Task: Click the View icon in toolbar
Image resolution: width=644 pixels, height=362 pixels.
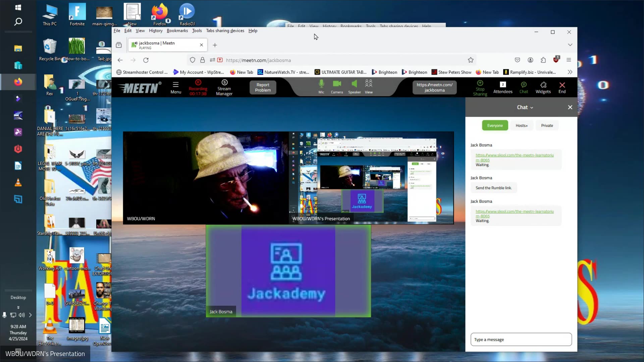Action: tap(369, 87)
